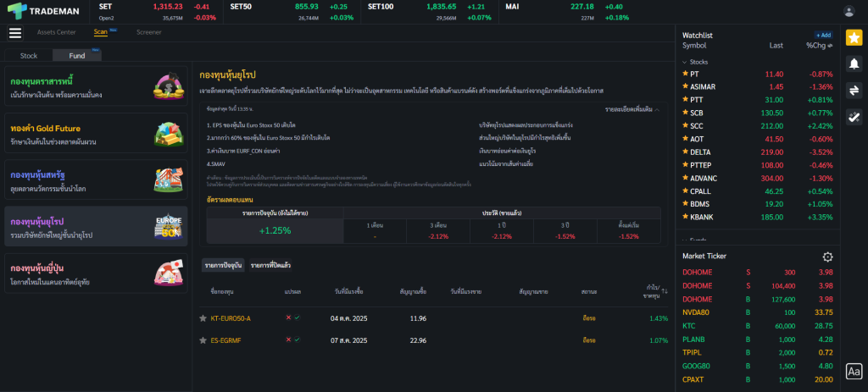
Task: Toggle watchlist star for ES-EGRMF fund
Action: click(203, 340)
